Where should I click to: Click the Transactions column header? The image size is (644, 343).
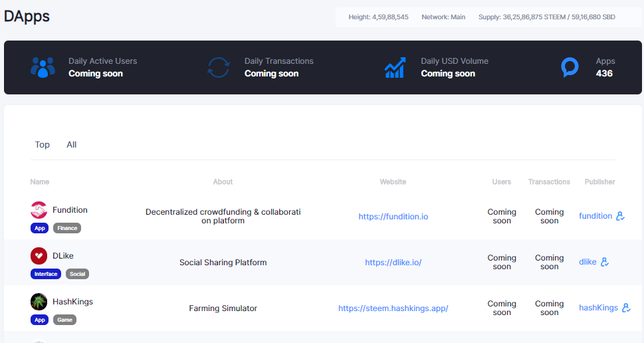click(x=549, y=182)
